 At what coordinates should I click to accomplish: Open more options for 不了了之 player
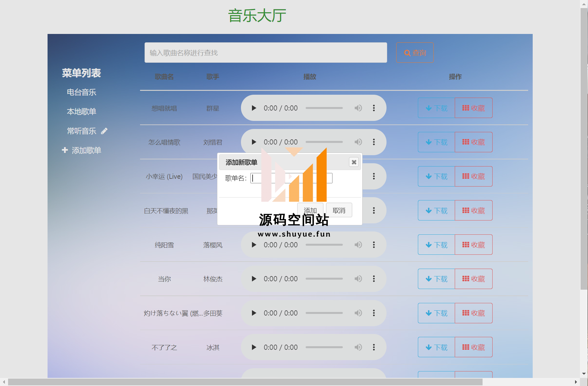(x=374, y=347)
